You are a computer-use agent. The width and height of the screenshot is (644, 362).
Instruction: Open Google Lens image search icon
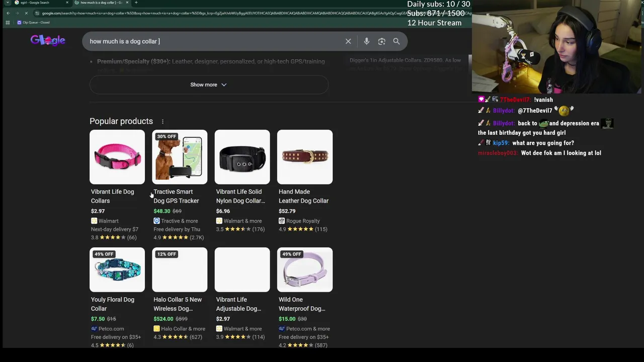[x=381, y=41]
